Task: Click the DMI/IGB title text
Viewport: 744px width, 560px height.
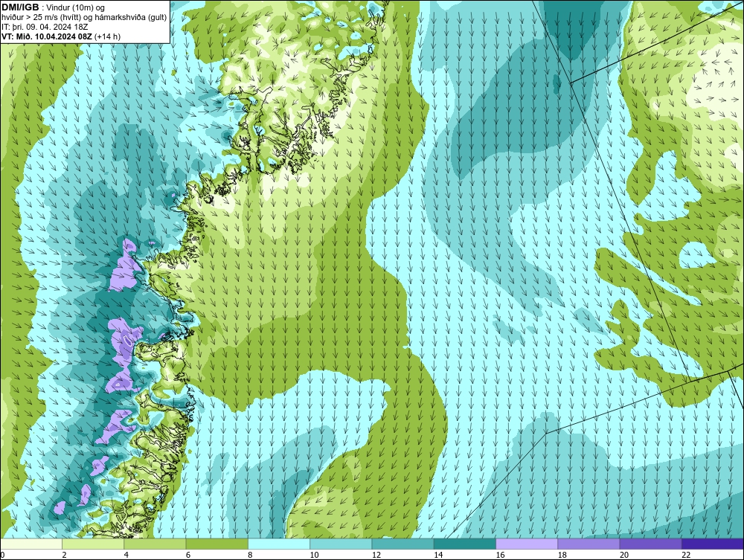Action: (20, 7)
